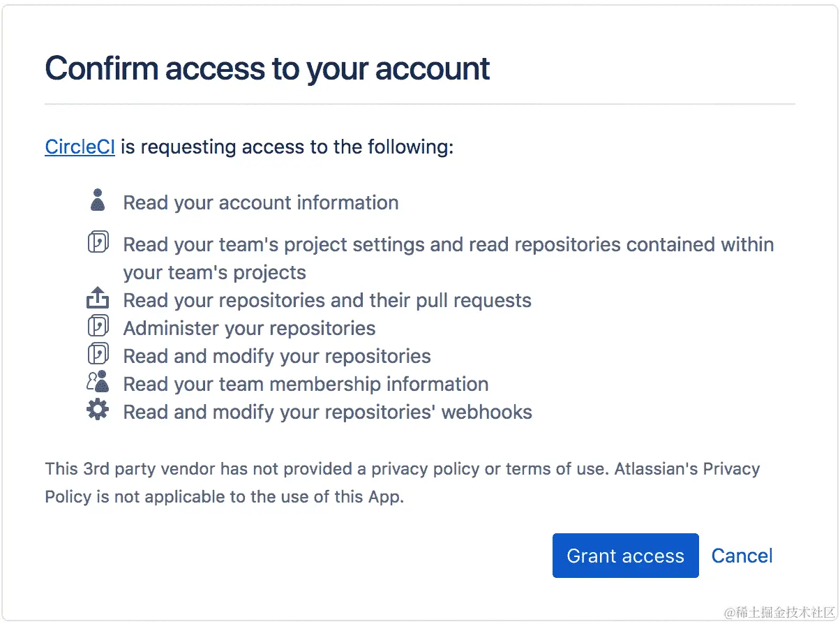Click Read and modify your repositories text

point(277,356)
